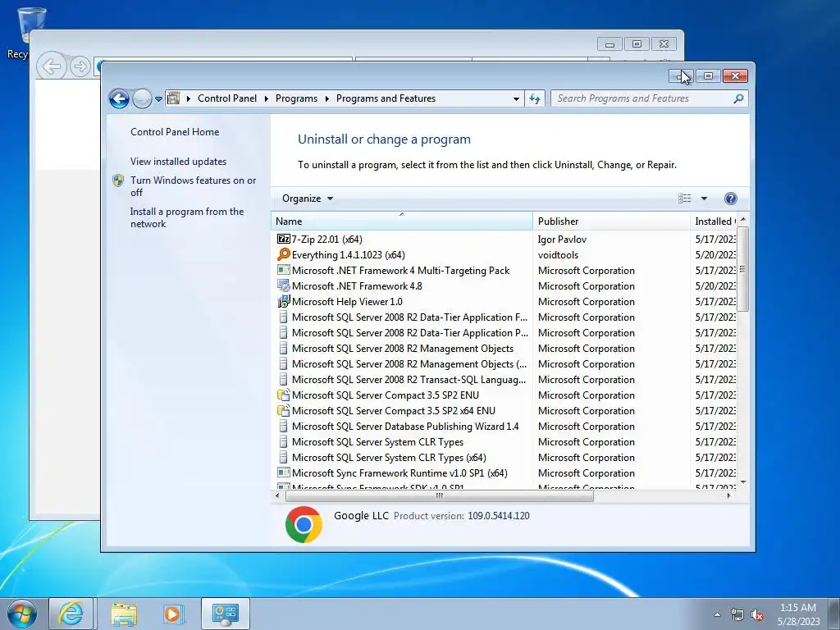Select SQL Server Compact 3.5 SP2 ENU icon
Screen dimensions: 840x630
(x=283, y=395)
